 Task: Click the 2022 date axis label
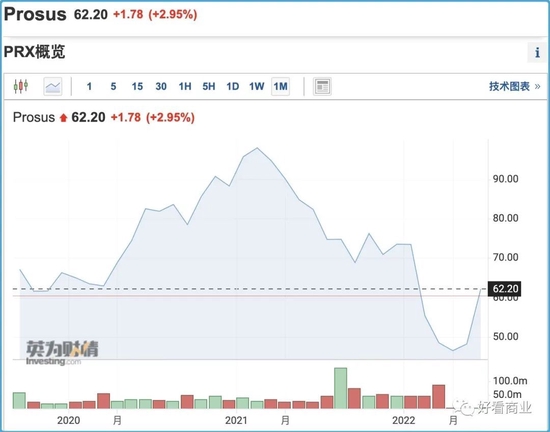[404, 420]
